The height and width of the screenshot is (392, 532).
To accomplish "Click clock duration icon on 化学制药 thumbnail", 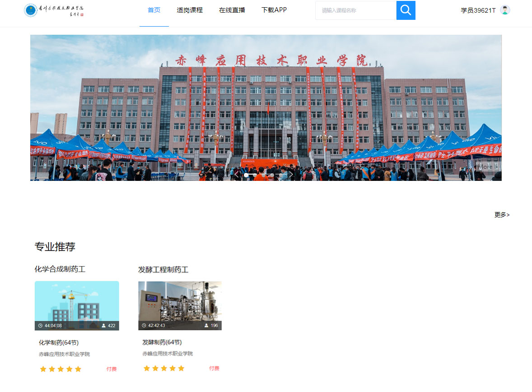I will pos(40,326).
